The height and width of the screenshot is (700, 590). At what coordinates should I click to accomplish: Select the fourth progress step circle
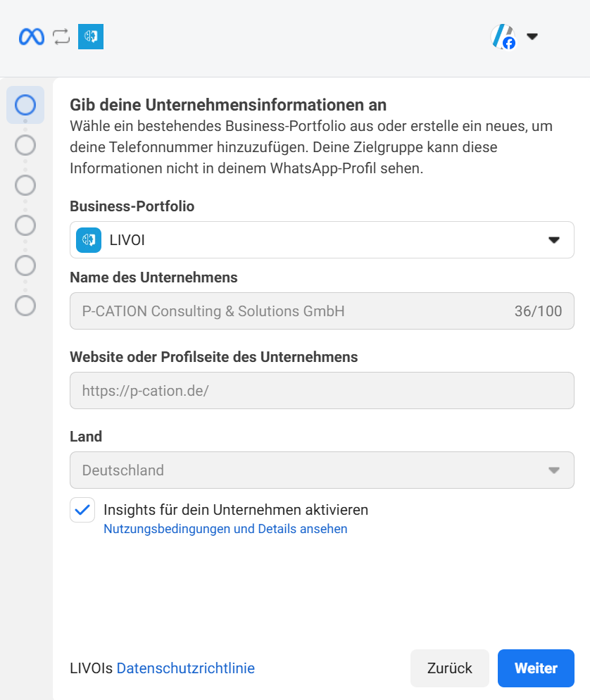pos(25,225)
